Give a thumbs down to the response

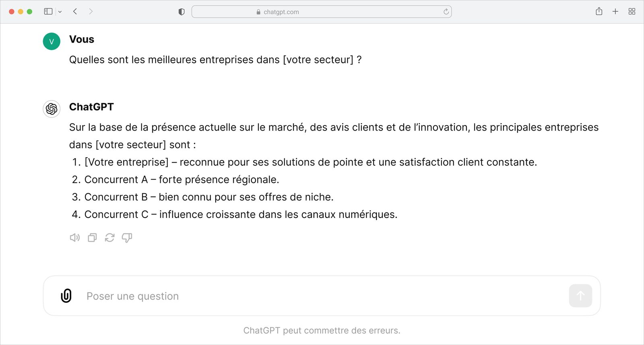tap(127, 238)
